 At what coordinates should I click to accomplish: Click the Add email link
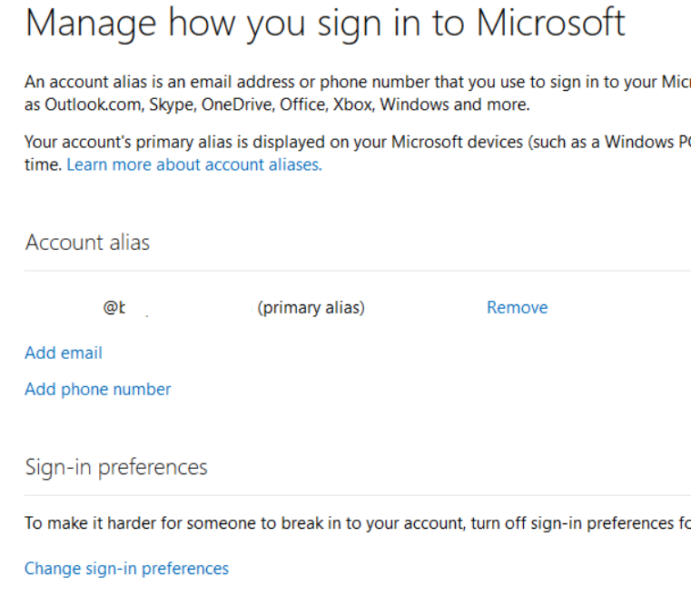[64, 353]
